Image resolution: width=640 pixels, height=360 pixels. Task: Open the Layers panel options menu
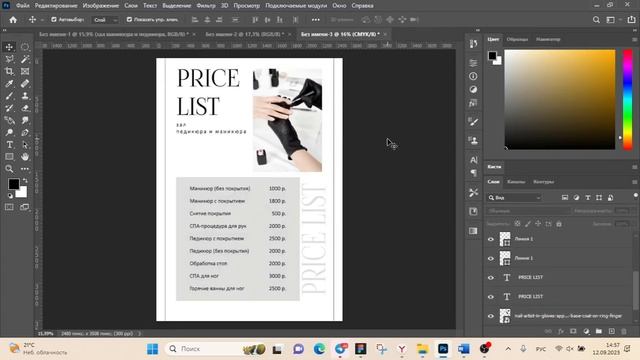(635, 182)
